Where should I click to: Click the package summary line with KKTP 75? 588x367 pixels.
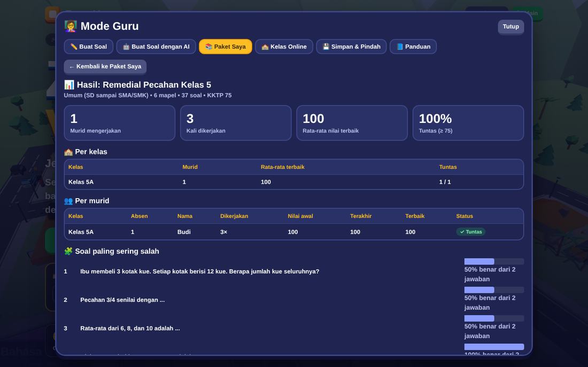(148, 95)
